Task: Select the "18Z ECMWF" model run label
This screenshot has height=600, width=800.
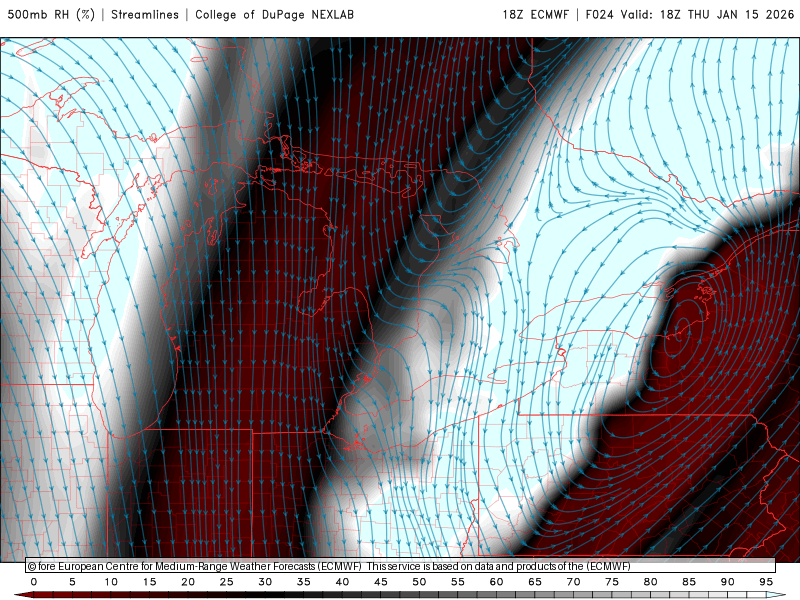Action: coord(535,14)
